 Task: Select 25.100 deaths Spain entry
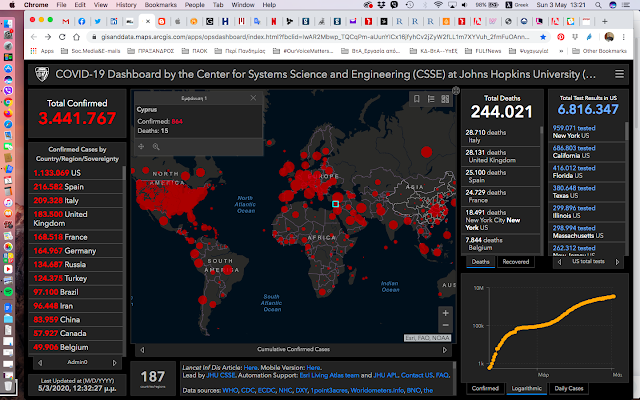click(500, 176)
